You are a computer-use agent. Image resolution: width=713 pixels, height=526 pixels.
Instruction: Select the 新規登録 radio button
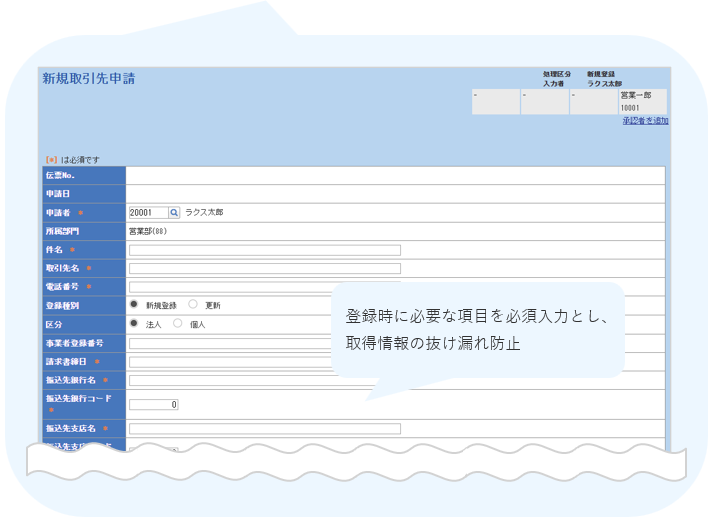[x=134, y=304]
